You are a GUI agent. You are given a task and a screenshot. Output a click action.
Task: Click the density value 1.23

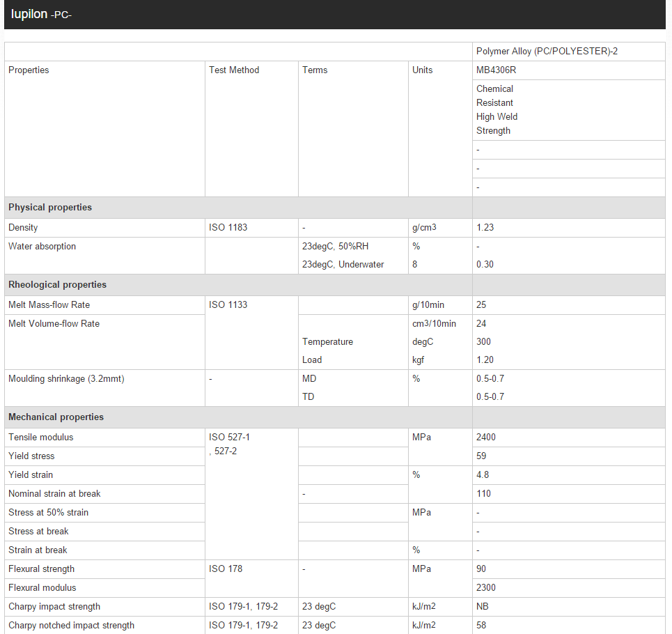coord(485,228)
